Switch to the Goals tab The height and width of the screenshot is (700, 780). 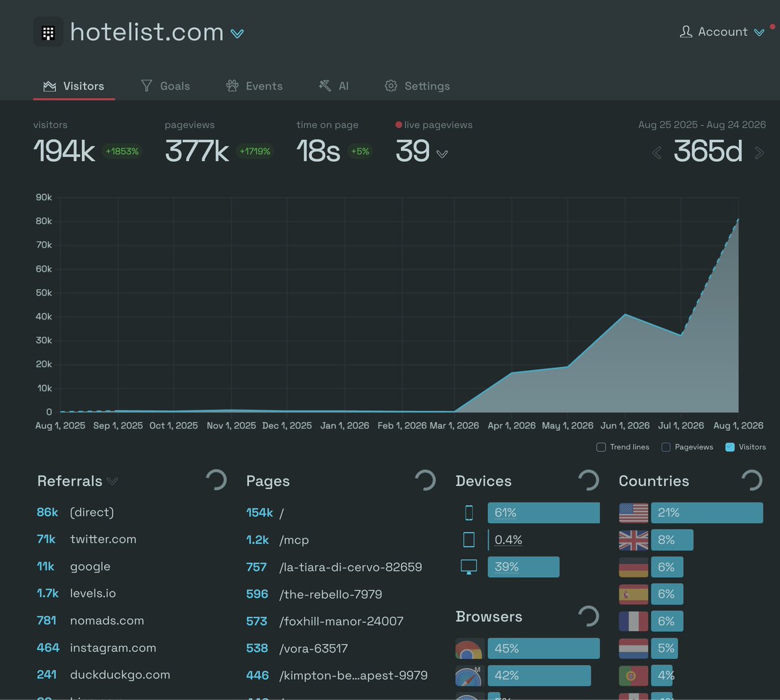coord(165,86)
